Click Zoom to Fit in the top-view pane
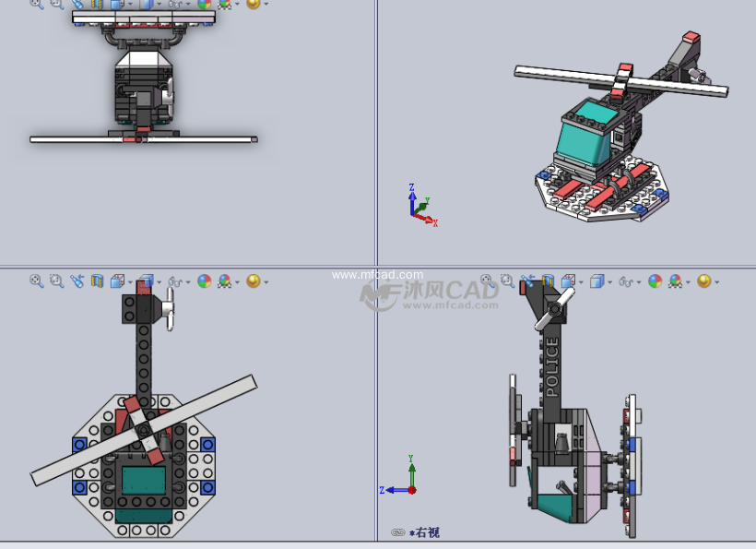 pos(37,280)
